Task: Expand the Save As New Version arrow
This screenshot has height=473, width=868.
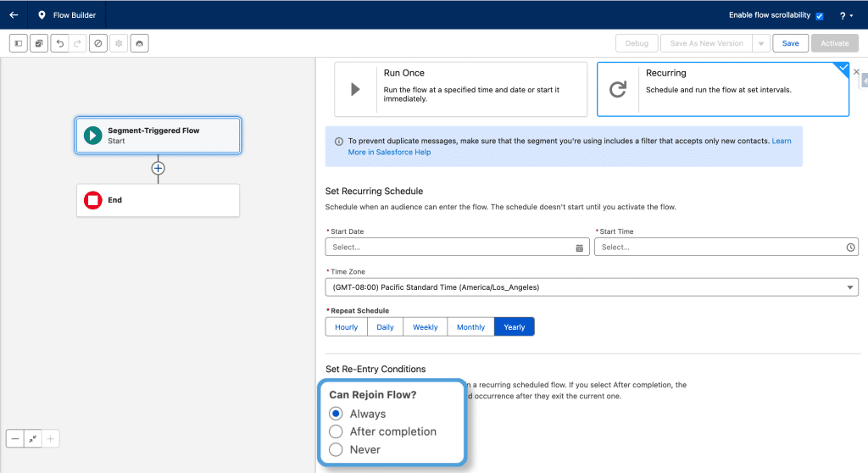Action: point(760,43)
